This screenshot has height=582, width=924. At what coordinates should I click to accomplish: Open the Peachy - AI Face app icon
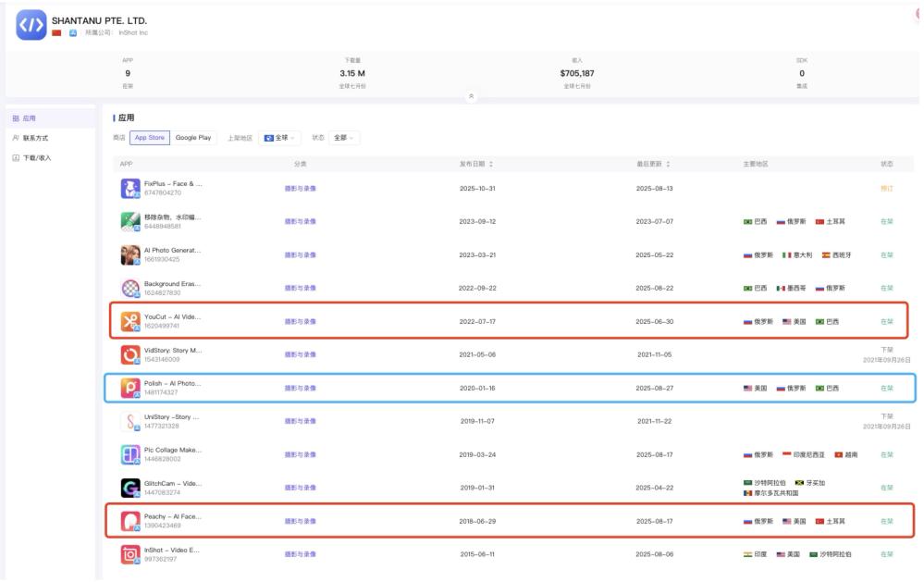(x=130, y=521)
